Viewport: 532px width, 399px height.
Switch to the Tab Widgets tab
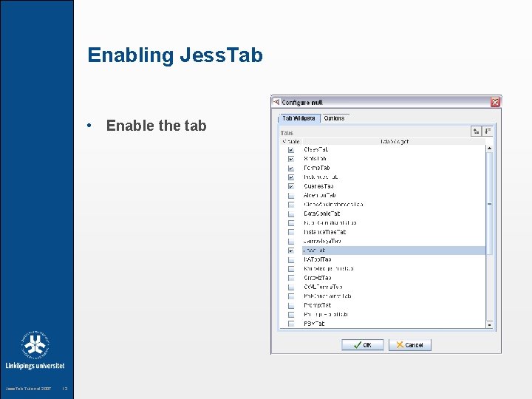click(x=299, y=118)
